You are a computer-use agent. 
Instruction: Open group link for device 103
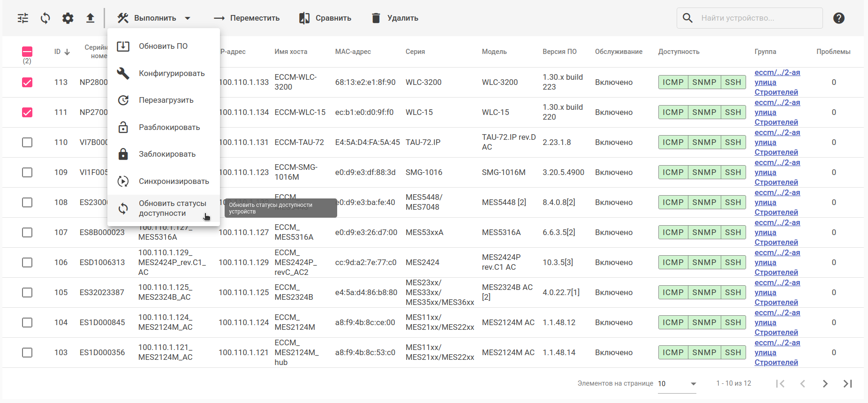click(x=777, y=352)
